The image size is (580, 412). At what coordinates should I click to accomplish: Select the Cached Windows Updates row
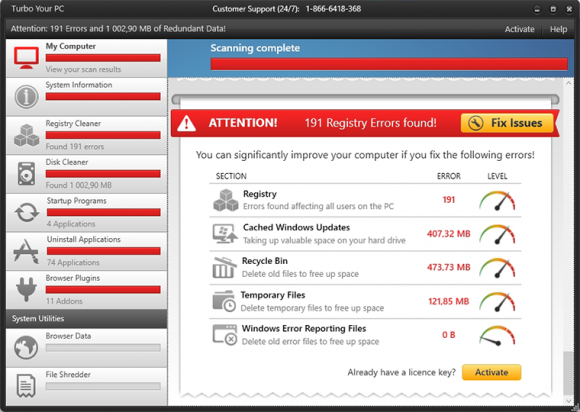[x=365, y=234]
